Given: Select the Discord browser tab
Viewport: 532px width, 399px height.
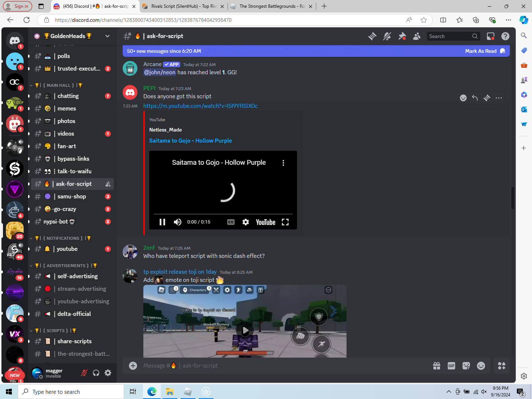Looking at the screenshot, I should click(94, 6).
